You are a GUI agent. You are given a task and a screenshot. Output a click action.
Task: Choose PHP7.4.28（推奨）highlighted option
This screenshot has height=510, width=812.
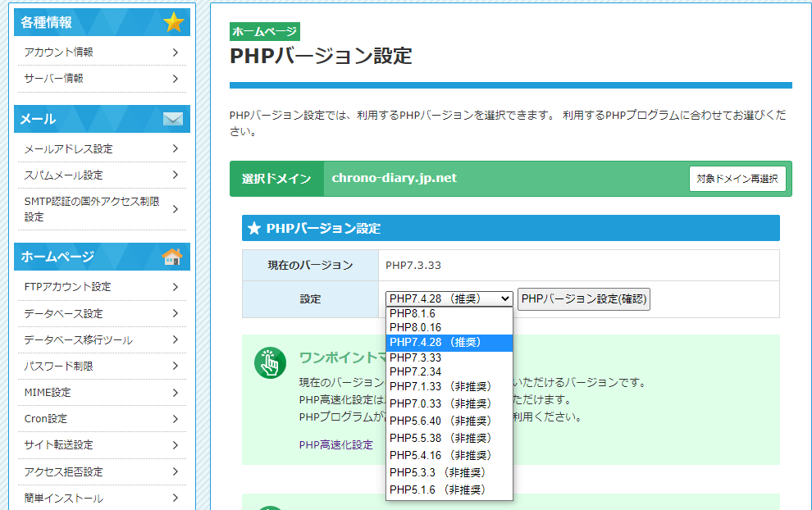pos(449,342)
